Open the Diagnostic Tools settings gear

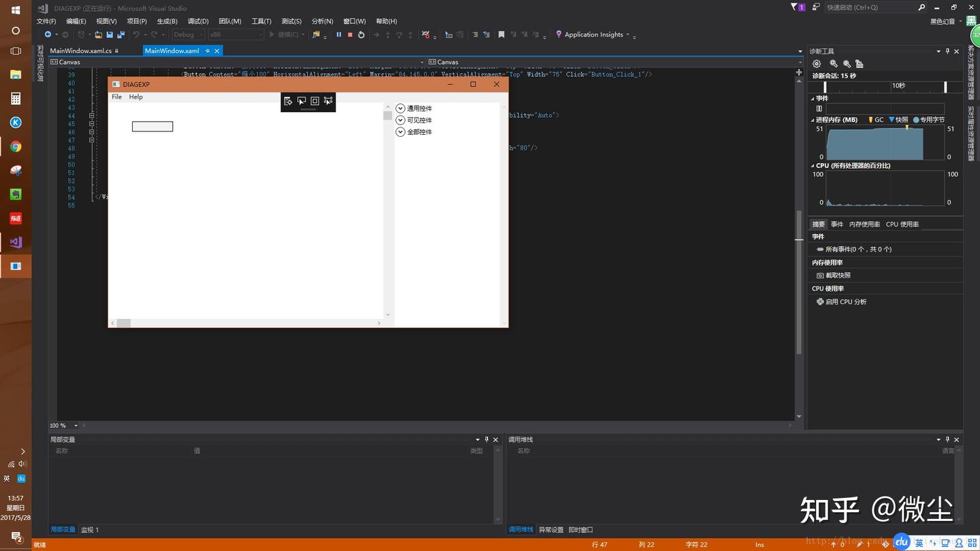coord(817,64)
